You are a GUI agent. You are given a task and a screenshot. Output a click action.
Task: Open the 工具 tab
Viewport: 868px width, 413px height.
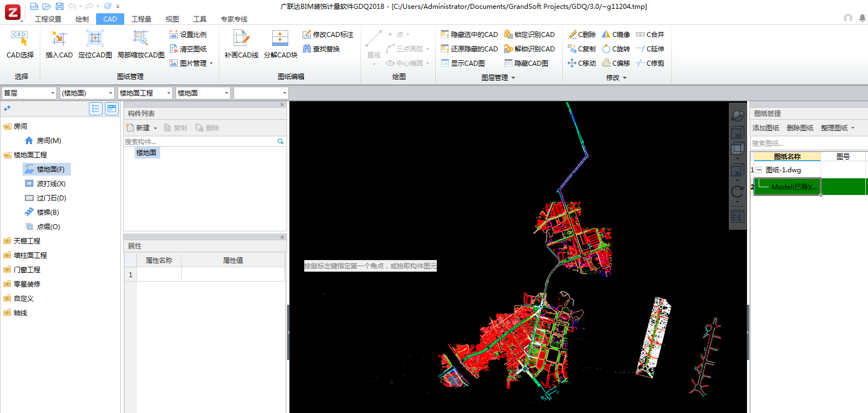pyautogui.click(x=200, y=19)
